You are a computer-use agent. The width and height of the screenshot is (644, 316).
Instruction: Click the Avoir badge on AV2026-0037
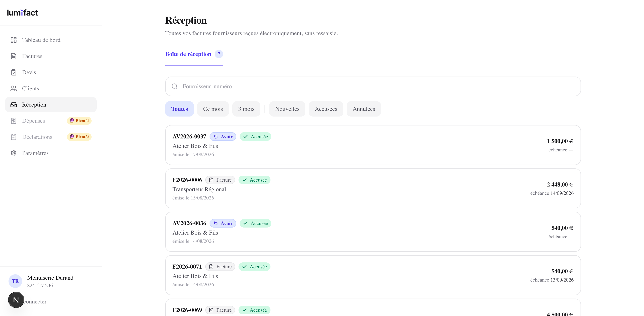coord(223,137)
